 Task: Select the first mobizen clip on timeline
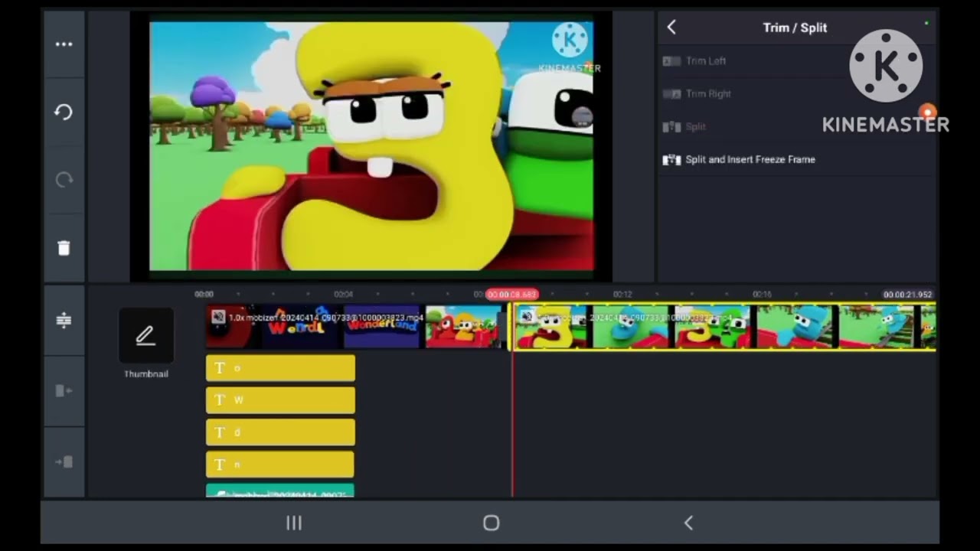tap(355, 327)
